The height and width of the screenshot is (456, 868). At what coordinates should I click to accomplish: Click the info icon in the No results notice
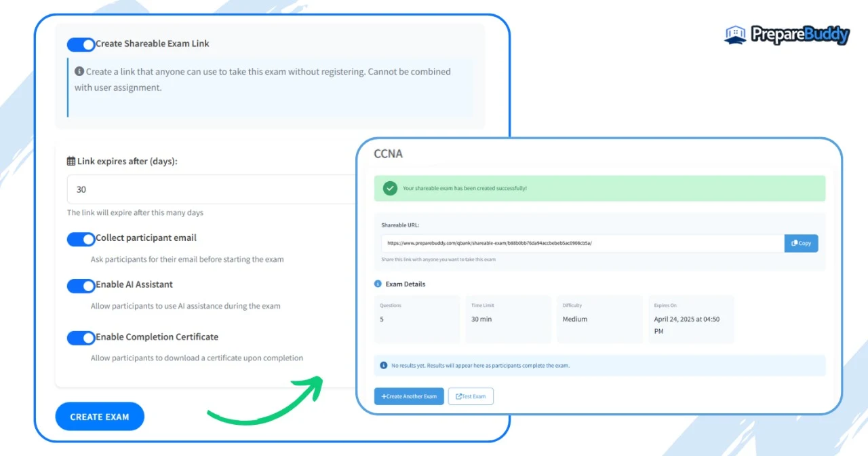coord(384,365)
